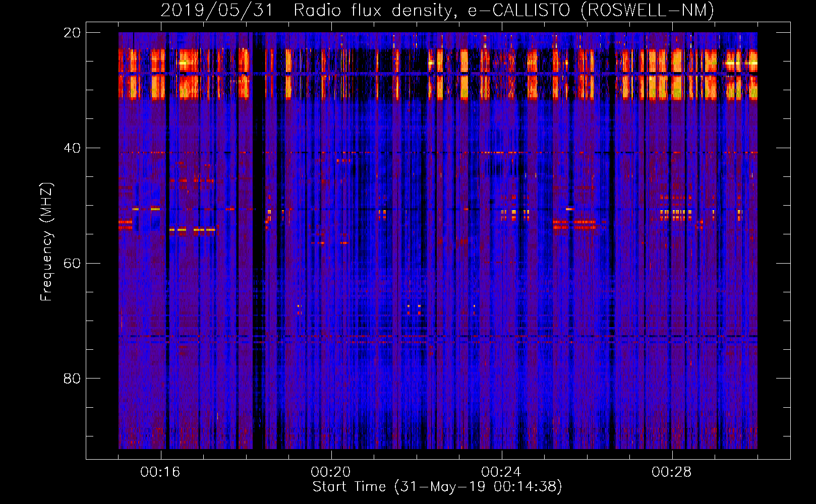The width and height of the screenshot is (816, 504).
Task: Click the 20 MHz frequency tick label
Action: [x=72, y=33]
